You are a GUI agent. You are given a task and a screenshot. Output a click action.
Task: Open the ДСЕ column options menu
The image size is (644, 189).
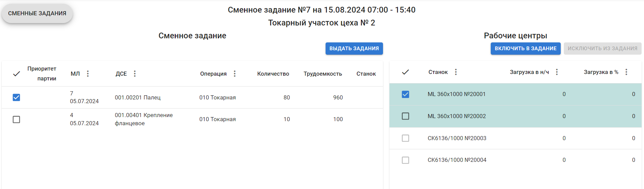pos(135,74)
